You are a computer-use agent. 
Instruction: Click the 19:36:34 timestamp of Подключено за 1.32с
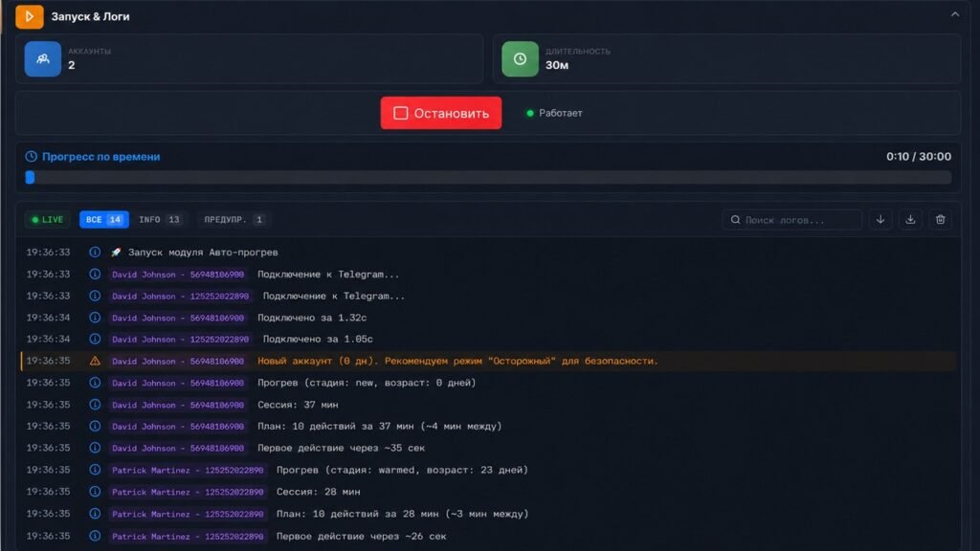pyautogui.click(x=48, y=318)
